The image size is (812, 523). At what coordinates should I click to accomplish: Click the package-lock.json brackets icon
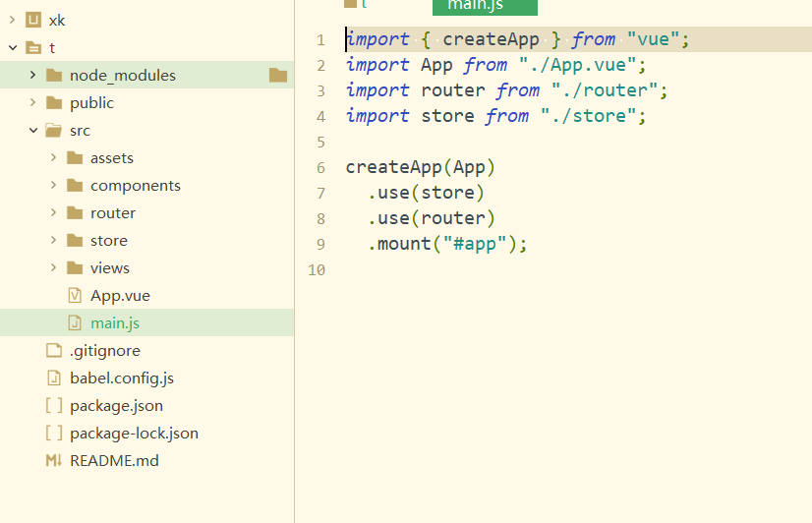pos(54,433)
